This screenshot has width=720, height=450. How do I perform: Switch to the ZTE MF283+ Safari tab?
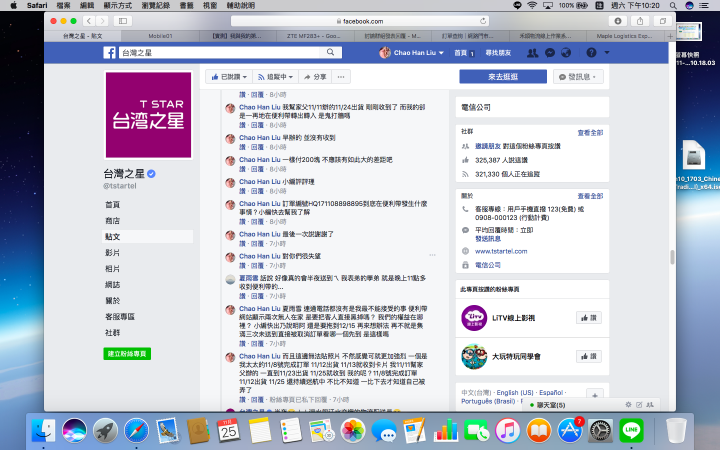pyautogui.click(x=314, y=36)
